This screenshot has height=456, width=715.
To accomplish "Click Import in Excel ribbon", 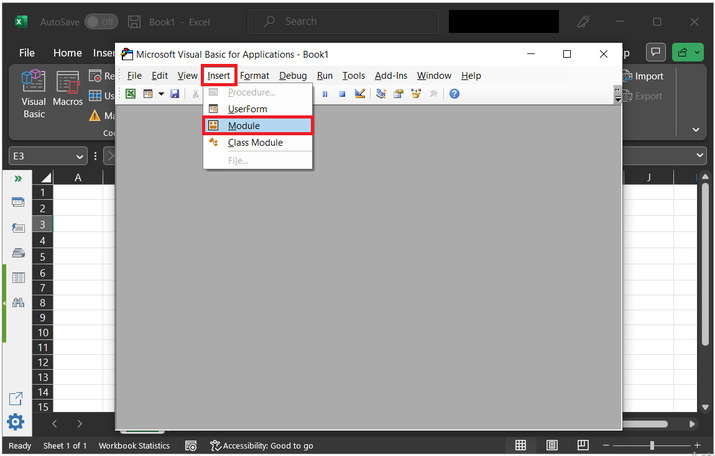I will pyautogui.click(x=643, y=76).
